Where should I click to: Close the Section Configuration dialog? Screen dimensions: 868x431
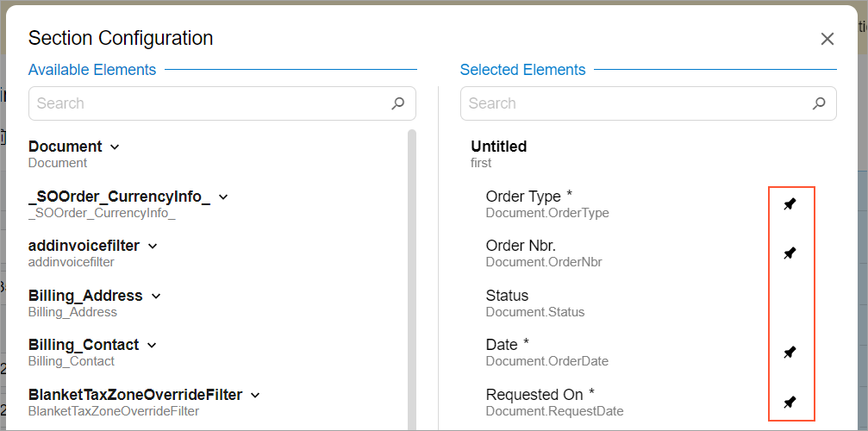point(827,39)
